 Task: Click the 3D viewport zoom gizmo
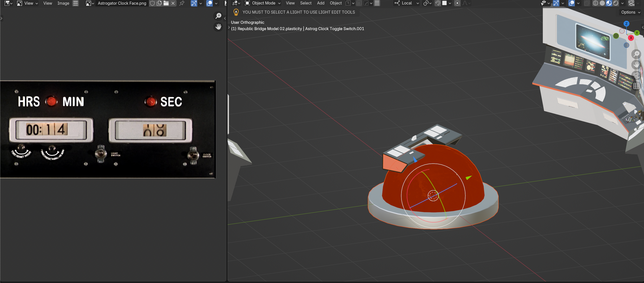[636, 54]
